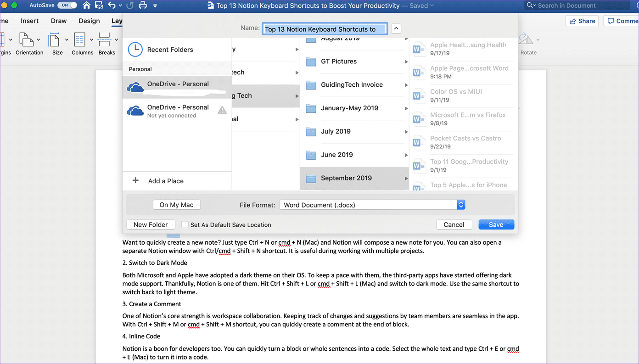
Task: Expand the GT Pictures folder arrow
Action: pyautogui.click(x=406, y=62)
